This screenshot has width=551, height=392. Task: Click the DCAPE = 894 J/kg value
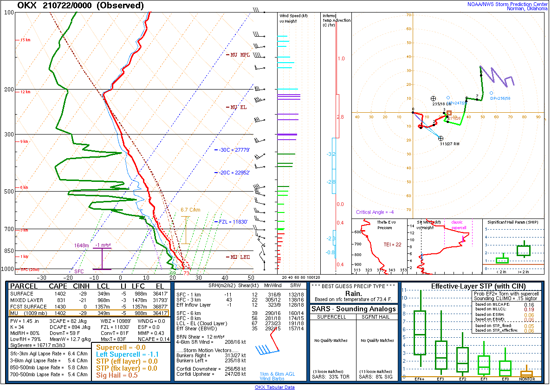pos(70,327)
